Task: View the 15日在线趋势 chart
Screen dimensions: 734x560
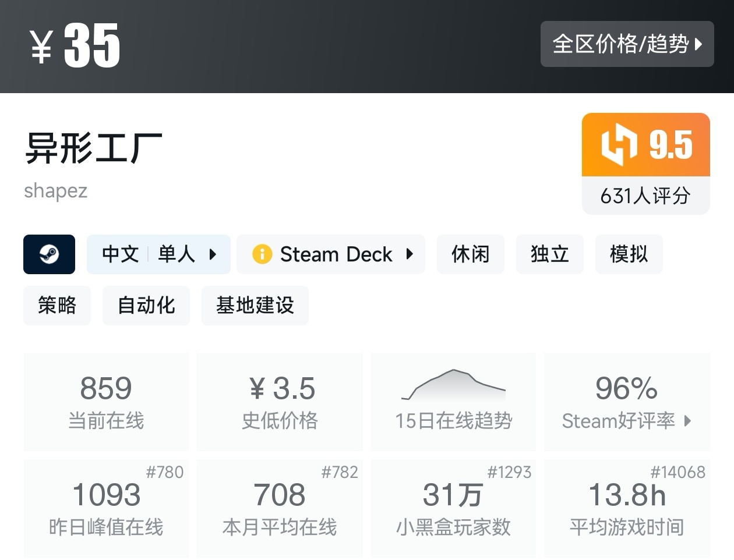Action: coord(453,402)
